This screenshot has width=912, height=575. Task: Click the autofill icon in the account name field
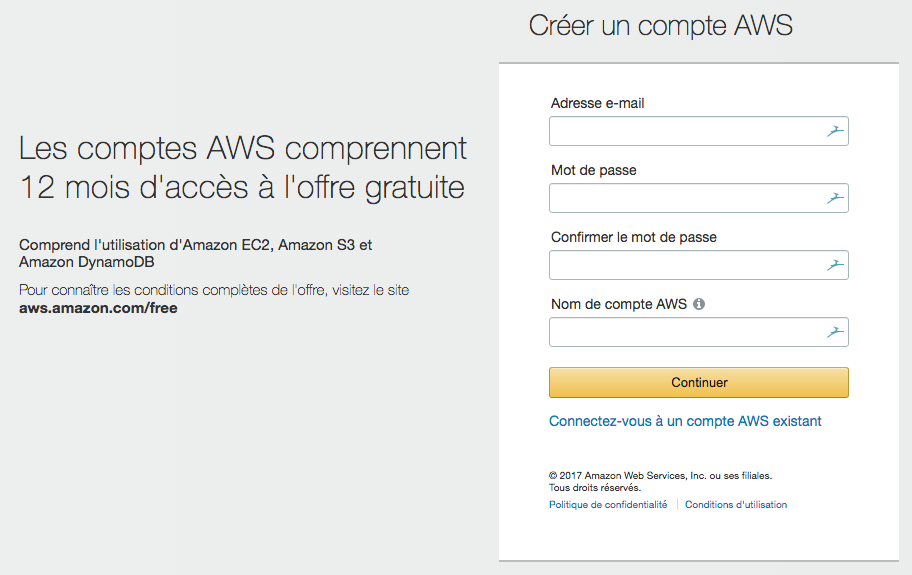coord(835,332)
